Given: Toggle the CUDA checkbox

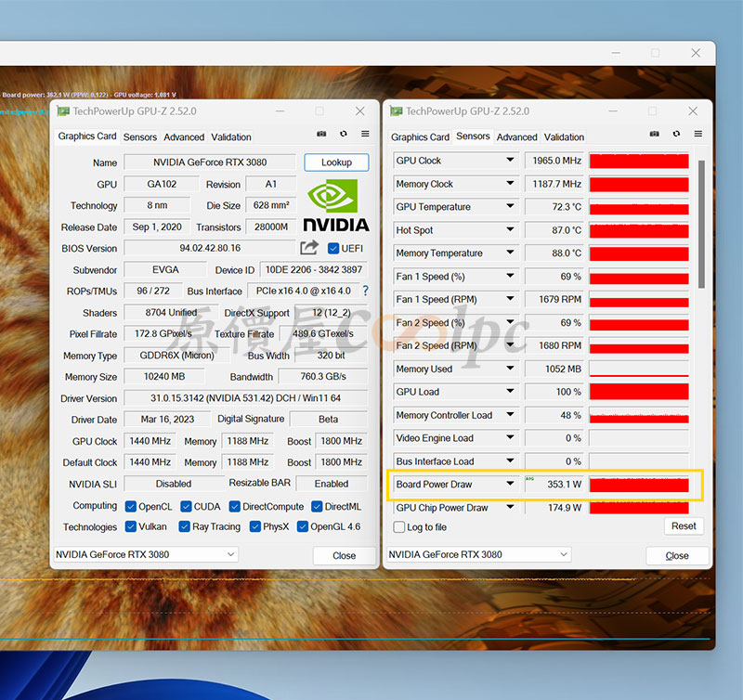Looking at the screenshot, I should click(187, 507).
